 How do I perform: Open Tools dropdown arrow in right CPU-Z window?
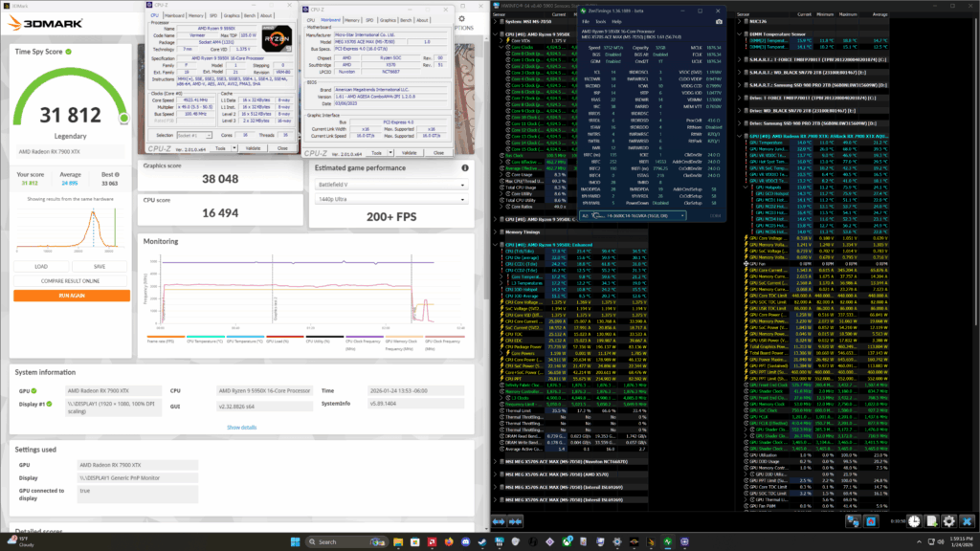[390, 152]
